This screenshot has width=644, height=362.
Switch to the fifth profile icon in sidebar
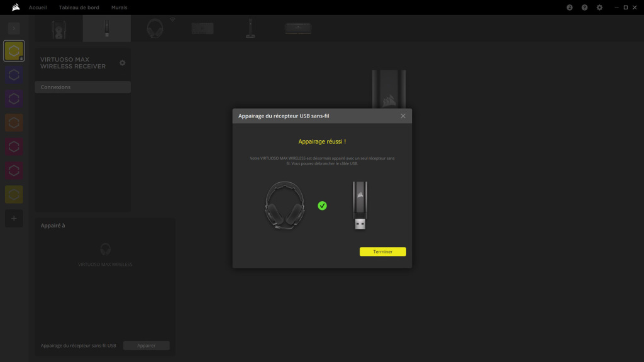click(x=14, y=146)
